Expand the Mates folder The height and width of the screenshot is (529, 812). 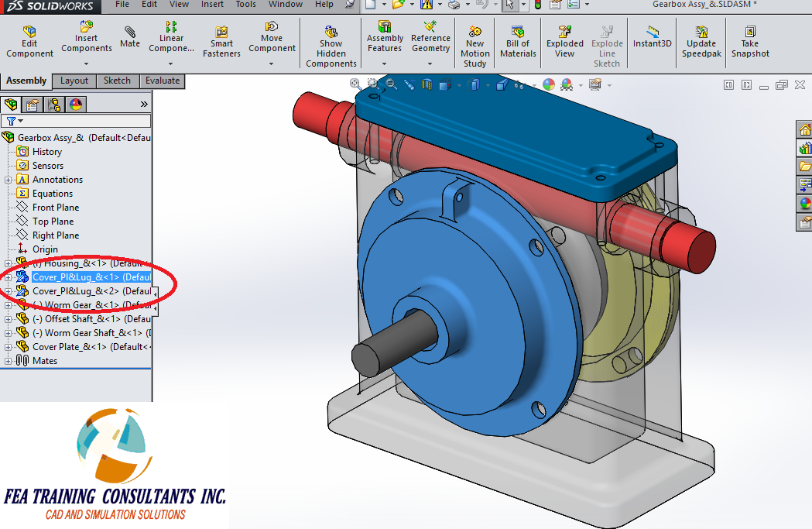pyautogui.click(x=10, y=360)
